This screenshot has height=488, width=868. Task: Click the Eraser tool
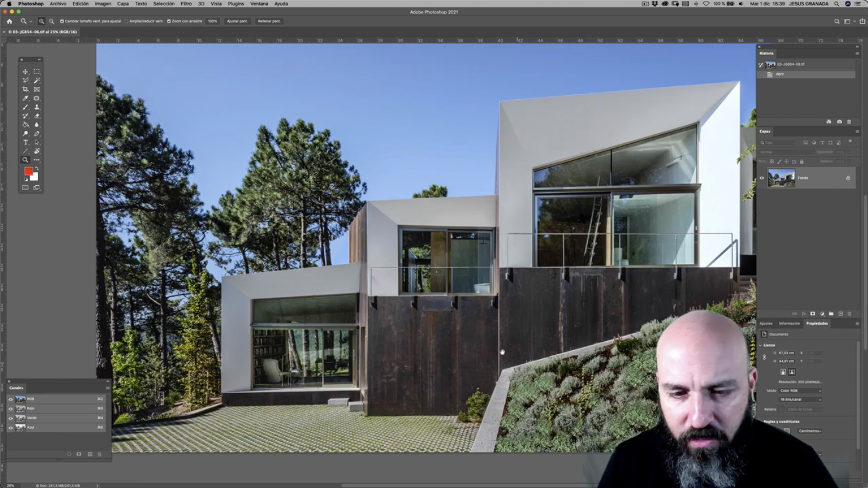pos(36,116)
